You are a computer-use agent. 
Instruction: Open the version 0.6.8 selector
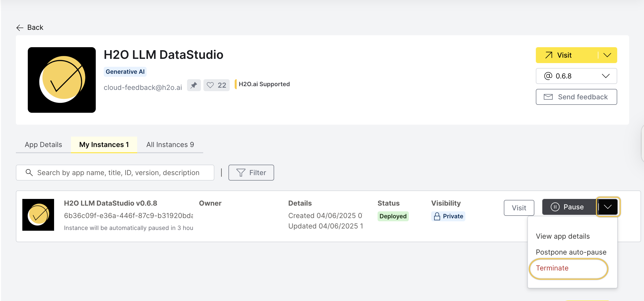[x=576, y=76]
